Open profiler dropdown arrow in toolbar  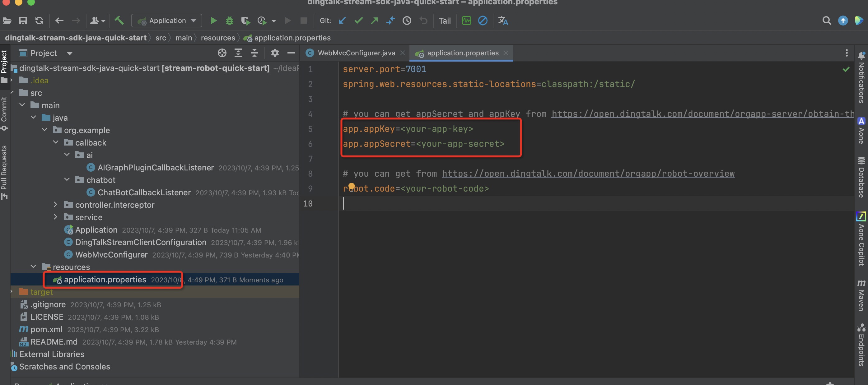click(273, 21)
